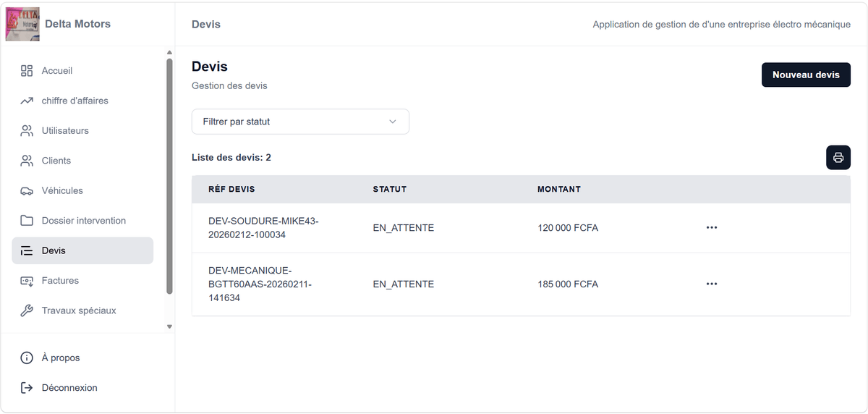Screen dimensions: 868x414
Task: Expand the Filtrer par statut dropdown
Action: tap(300, 122)
